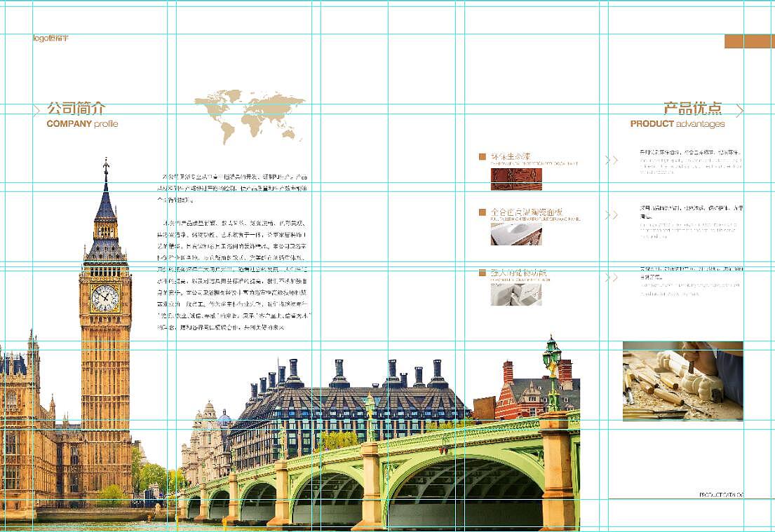775x532 pixels.
Task: Click double chevron in 环保生态漆 row
Action: [612, 160]
